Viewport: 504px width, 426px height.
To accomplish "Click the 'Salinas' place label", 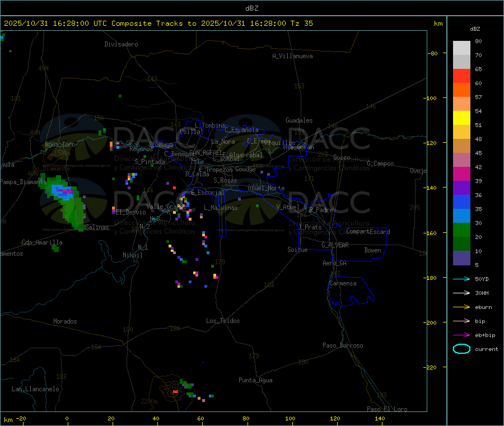I will 97,227.
